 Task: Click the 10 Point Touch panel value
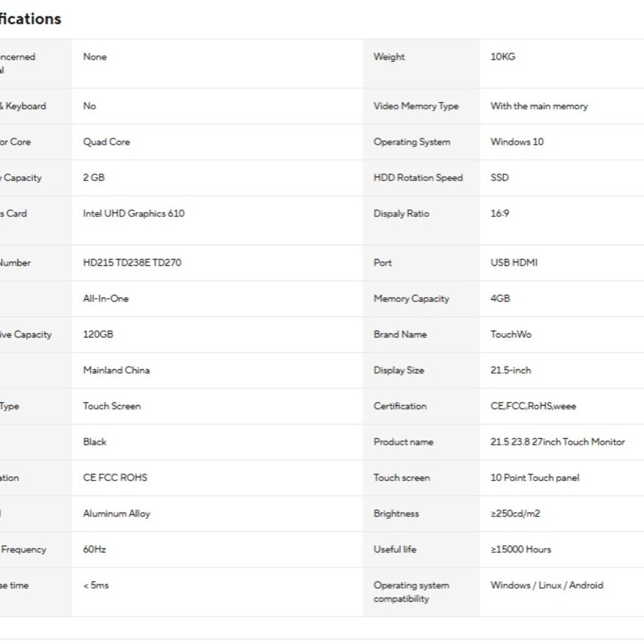click(x=535, y=478)
